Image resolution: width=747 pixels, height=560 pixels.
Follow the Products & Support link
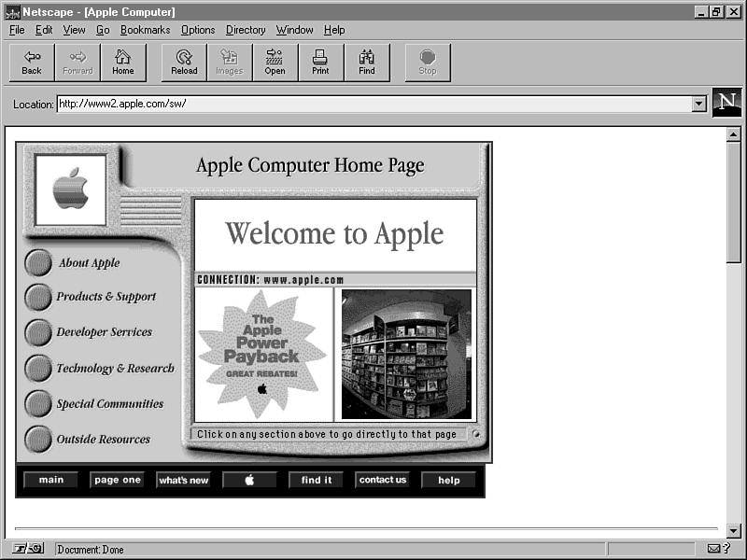(x=106, y=297)
